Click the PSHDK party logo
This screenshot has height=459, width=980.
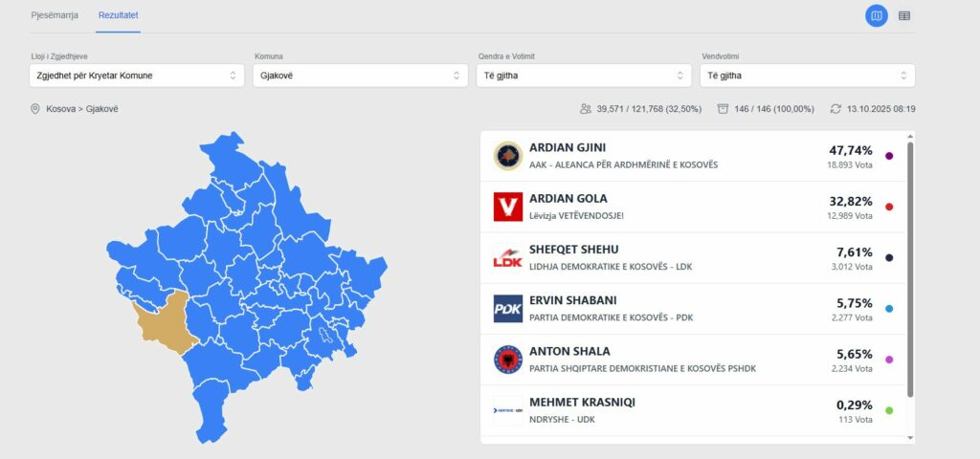(x=507, y=360)
